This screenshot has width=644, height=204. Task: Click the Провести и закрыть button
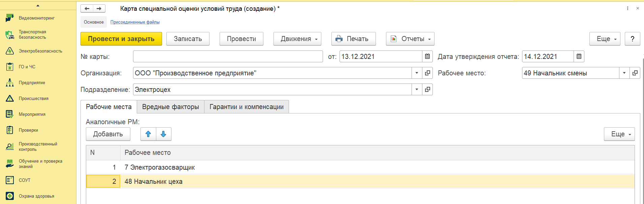pyautogui.click(x=121, y=39)
